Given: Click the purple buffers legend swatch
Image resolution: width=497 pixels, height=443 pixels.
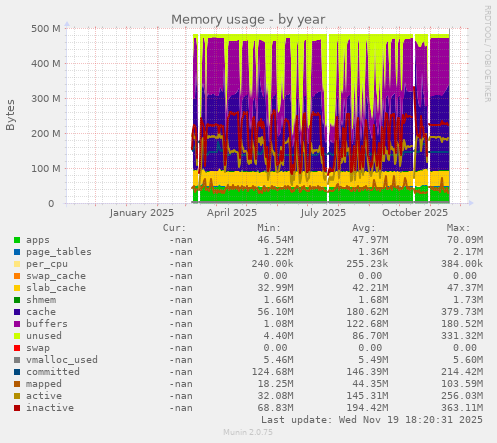Looking at the screenshot, I should [x=17, y=324].
